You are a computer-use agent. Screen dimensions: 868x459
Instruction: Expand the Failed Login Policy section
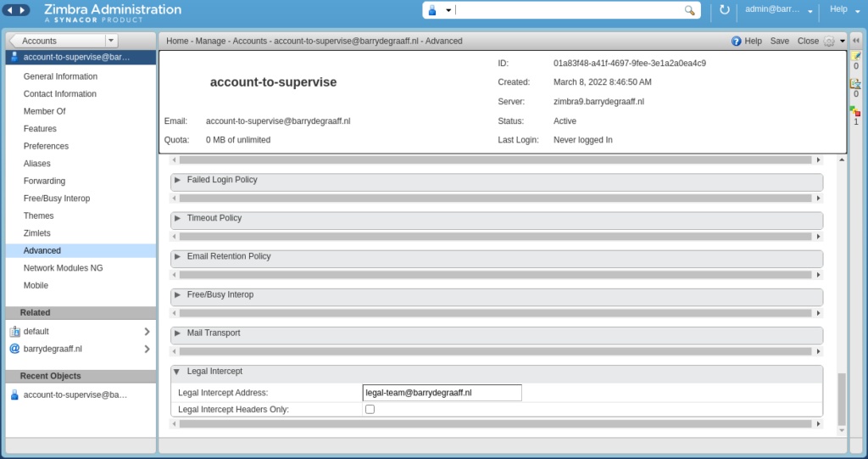point(178,180)
